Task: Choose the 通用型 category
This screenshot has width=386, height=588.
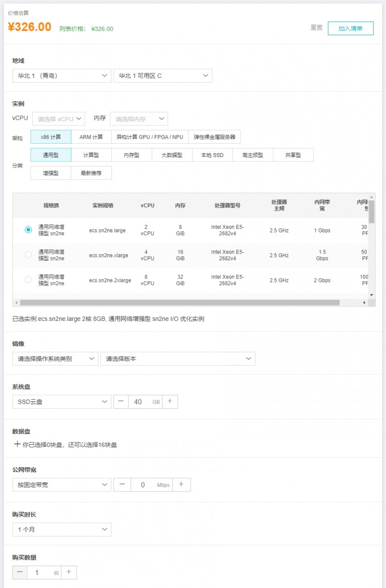Action: [50, 155]
